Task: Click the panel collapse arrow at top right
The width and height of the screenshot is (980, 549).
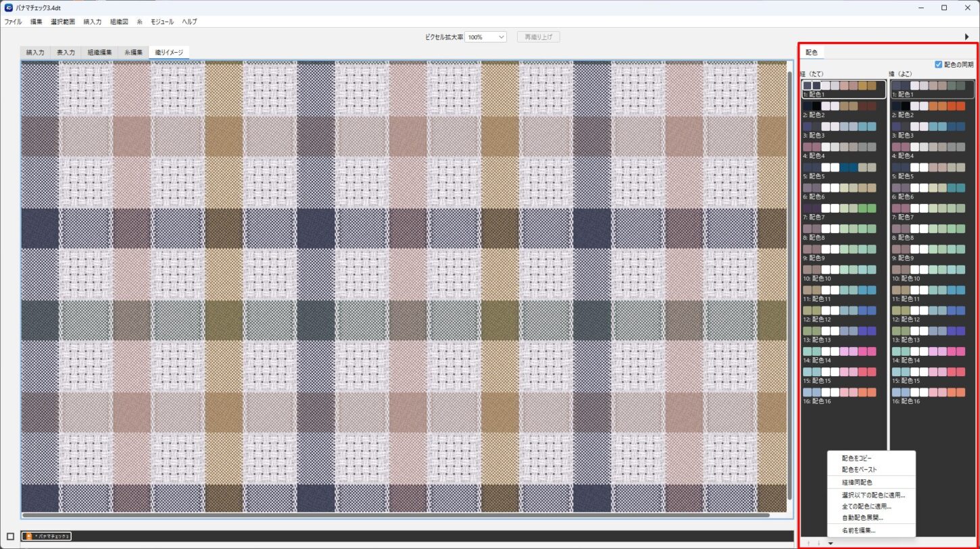Action: click(966, 36)
